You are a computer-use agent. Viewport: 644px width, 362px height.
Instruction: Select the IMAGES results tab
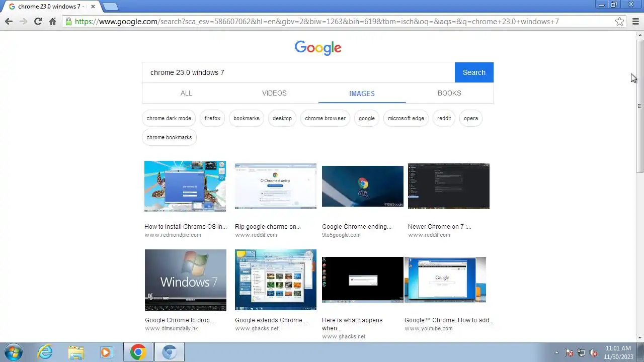point(362,94)
